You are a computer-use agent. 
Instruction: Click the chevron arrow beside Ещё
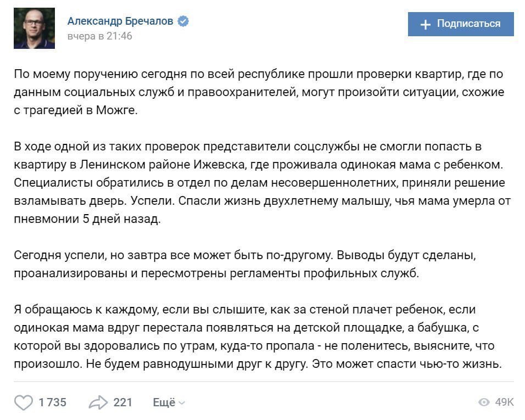[182, 403]
